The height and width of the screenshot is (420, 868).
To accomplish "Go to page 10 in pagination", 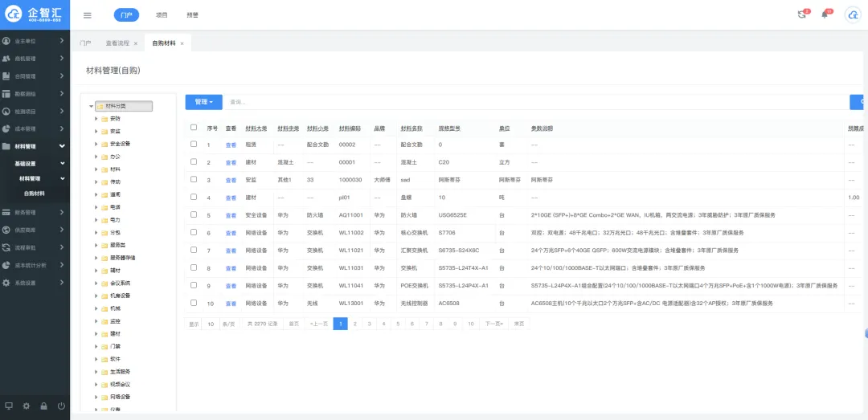I will [x=470, y=324].
